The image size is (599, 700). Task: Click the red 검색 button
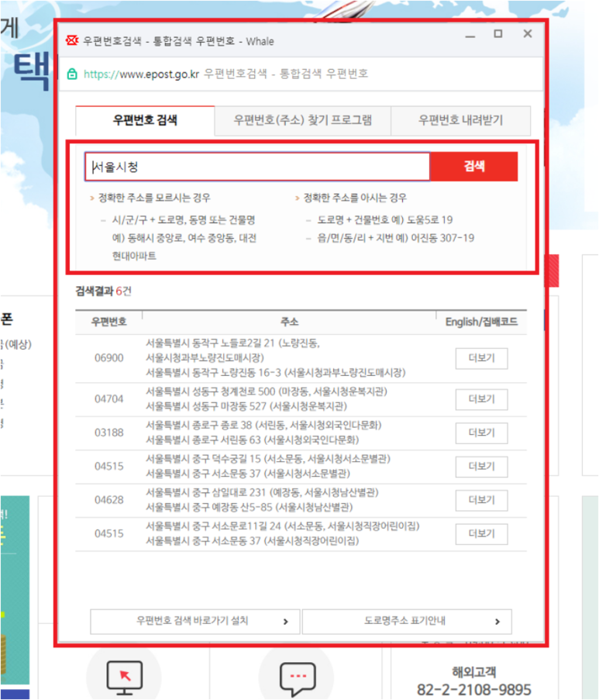coord(473,167)
